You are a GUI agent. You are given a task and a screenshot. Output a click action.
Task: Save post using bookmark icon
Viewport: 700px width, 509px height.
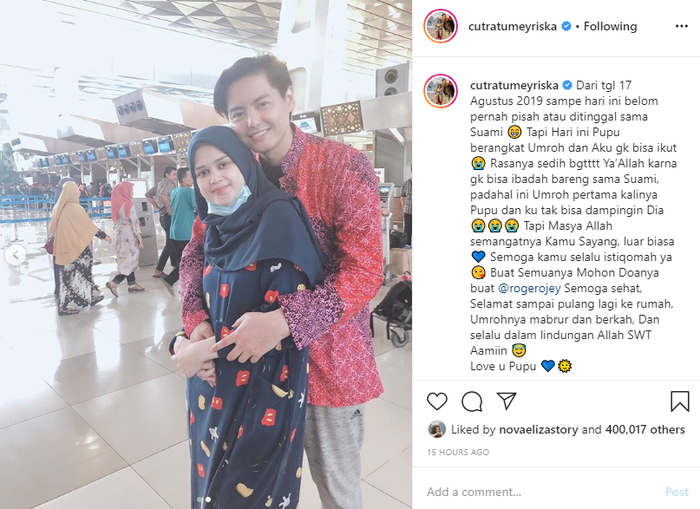[x=679, y=401]
